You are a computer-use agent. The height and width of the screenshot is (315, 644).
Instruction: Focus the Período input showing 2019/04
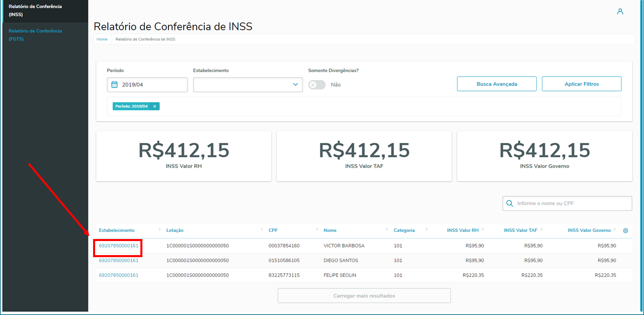tap(147, 85)
